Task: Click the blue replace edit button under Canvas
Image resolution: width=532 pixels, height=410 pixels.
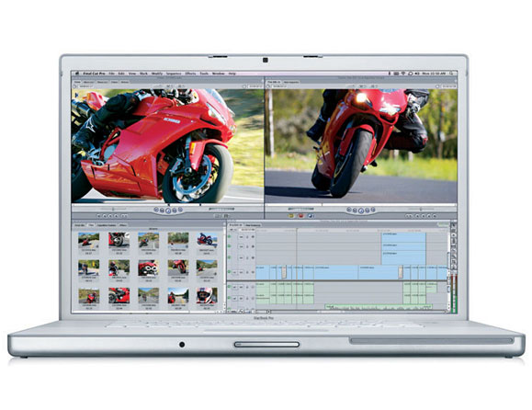Action: [311, 216]
